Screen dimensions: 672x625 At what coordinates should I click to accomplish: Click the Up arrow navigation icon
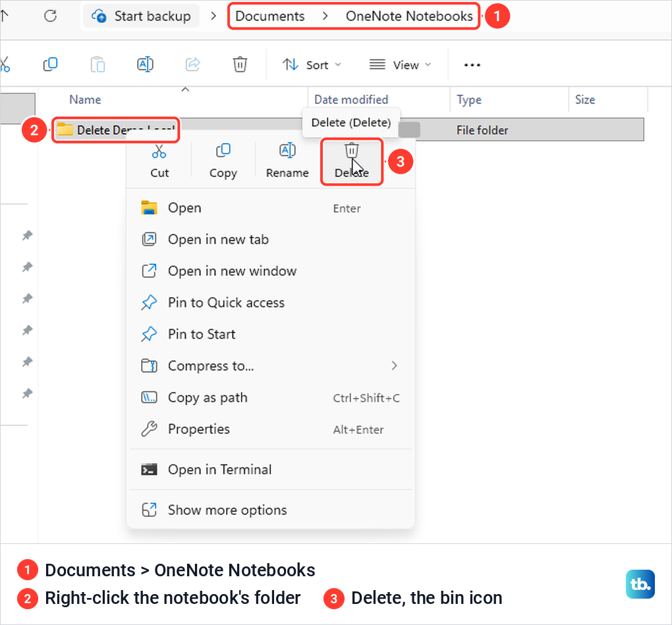click(5, 16)
